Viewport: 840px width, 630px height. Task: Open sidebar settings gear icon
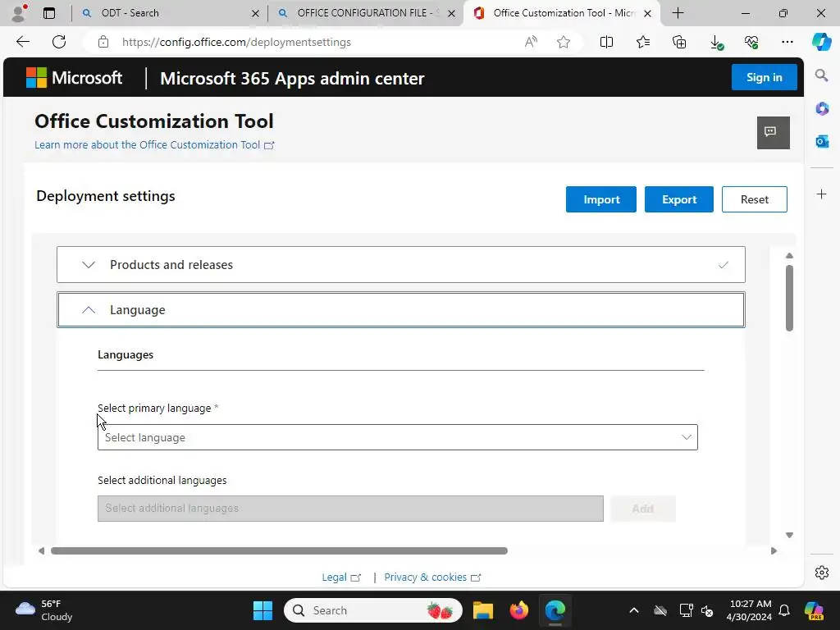pos(822,573)
